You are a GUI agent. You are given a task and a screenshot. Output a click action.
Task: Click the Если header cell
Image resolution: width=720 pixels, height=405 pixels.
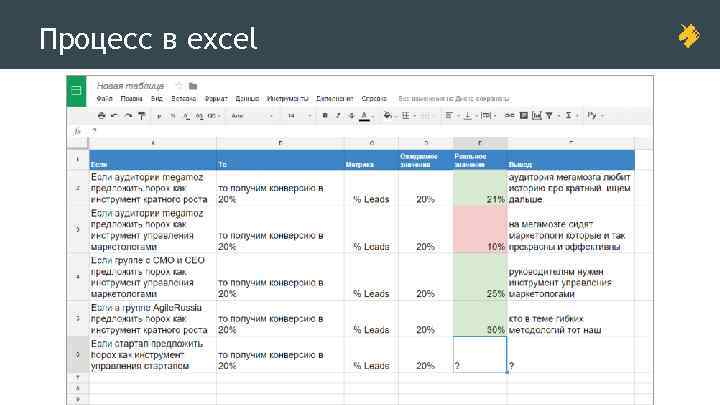(x=152, y=160)
